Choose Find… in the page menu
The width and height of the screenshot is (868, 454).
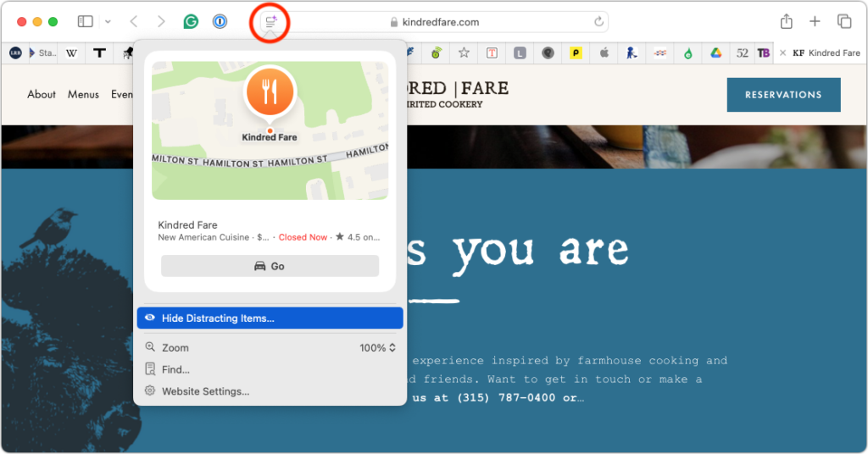pos(175,369)
